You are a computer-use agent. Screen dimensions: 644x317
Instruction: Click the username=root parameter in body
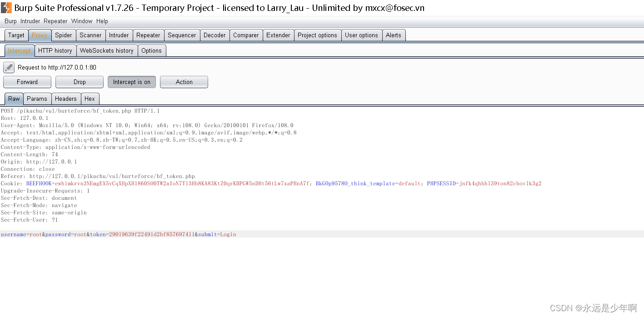pos(21,234)
